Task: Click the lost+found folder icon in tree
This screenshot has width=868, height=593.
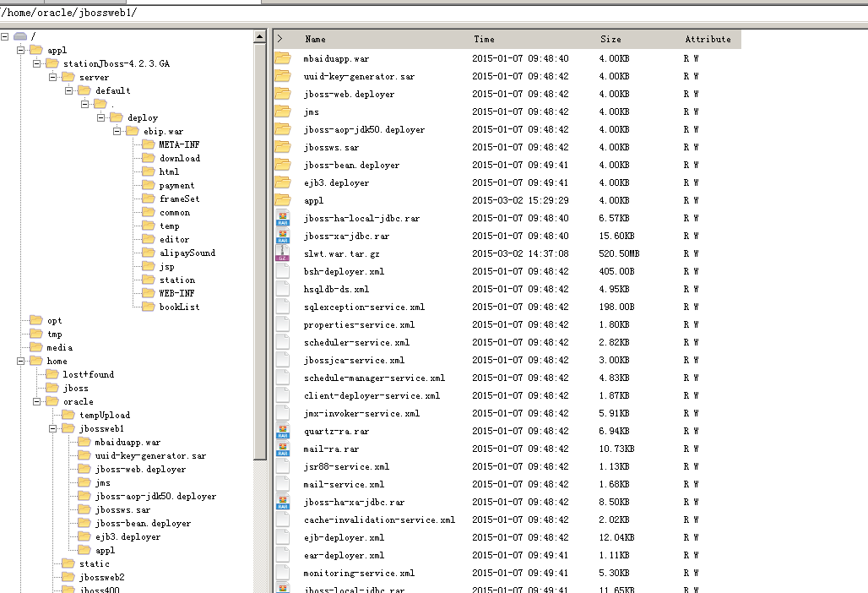Action: 52,374
